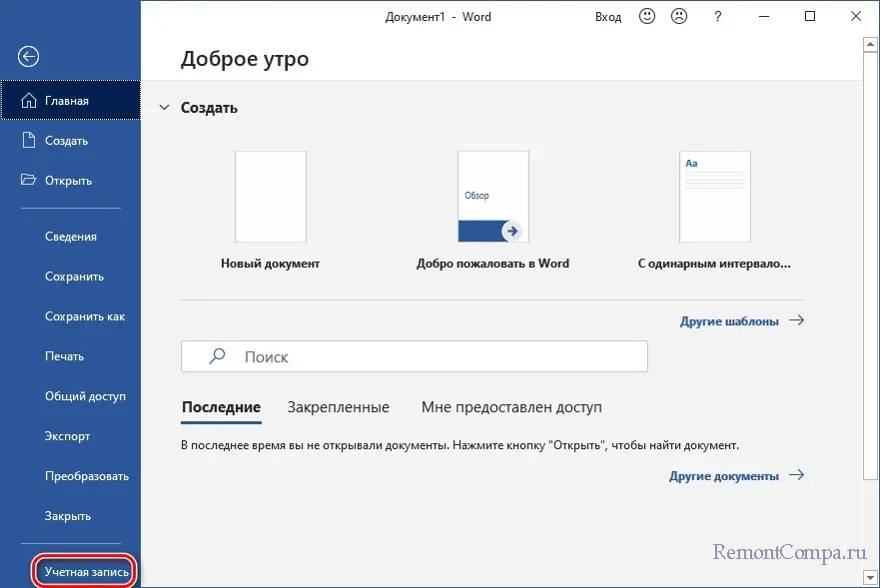Click the frowning face feedback icon
Image resolution: width=880 pixels, height=588 pixels.
pyautogui.click(x=680, y=17)
